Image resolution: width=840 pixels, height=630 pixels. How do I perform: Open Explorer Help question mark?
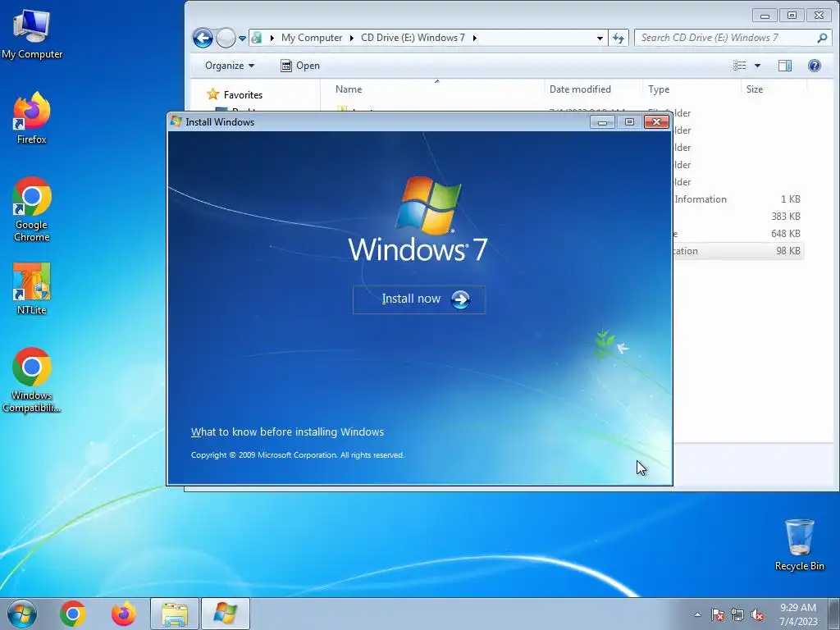815,66
